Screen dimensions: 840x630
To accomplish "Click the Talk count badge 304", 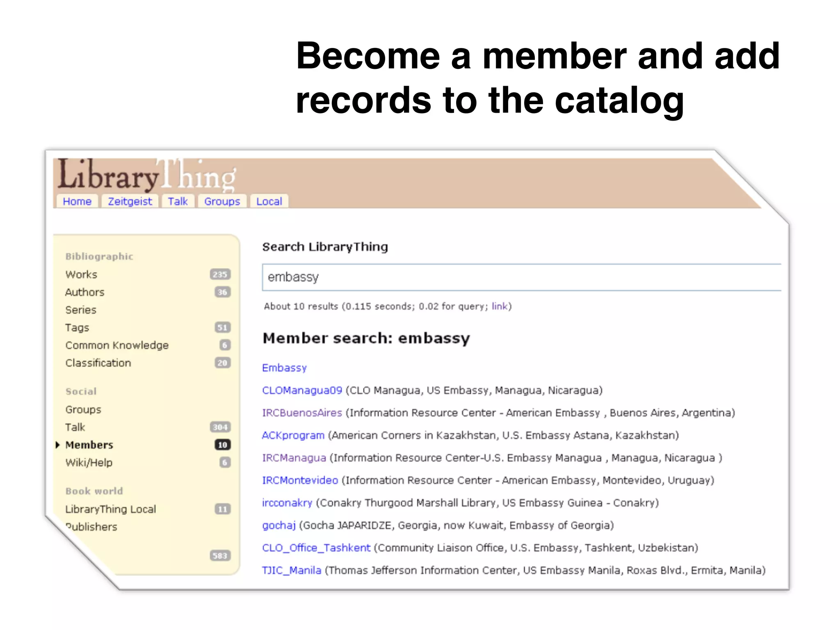I will point(220,427).
